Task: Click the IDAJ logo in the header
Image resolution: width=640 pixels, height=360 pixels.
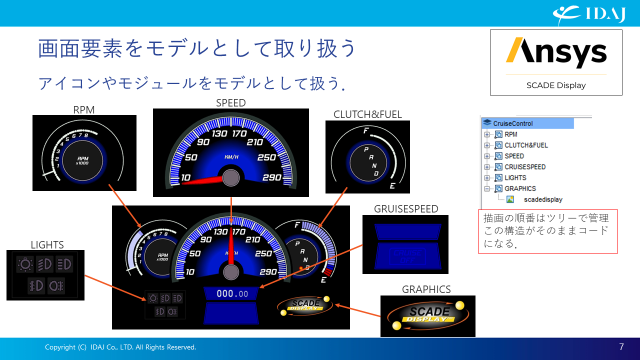Action: 589,15
